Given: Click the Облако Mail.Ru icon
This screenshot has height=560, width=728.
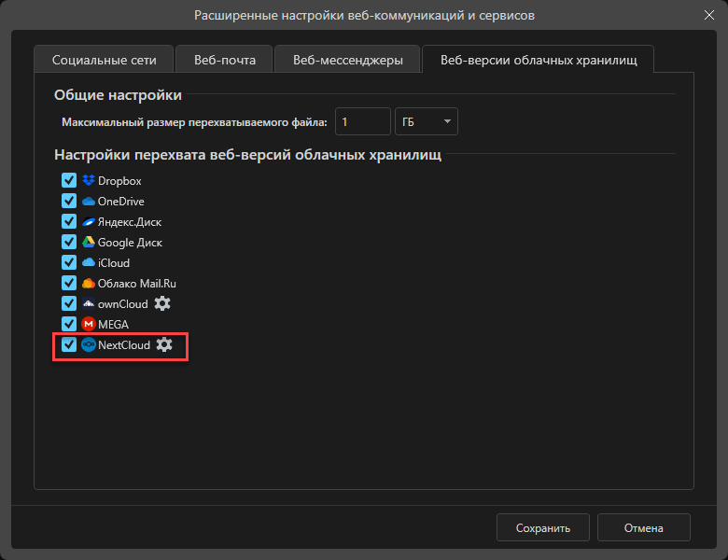Looking at the screenshot, I should click(89, 283).
